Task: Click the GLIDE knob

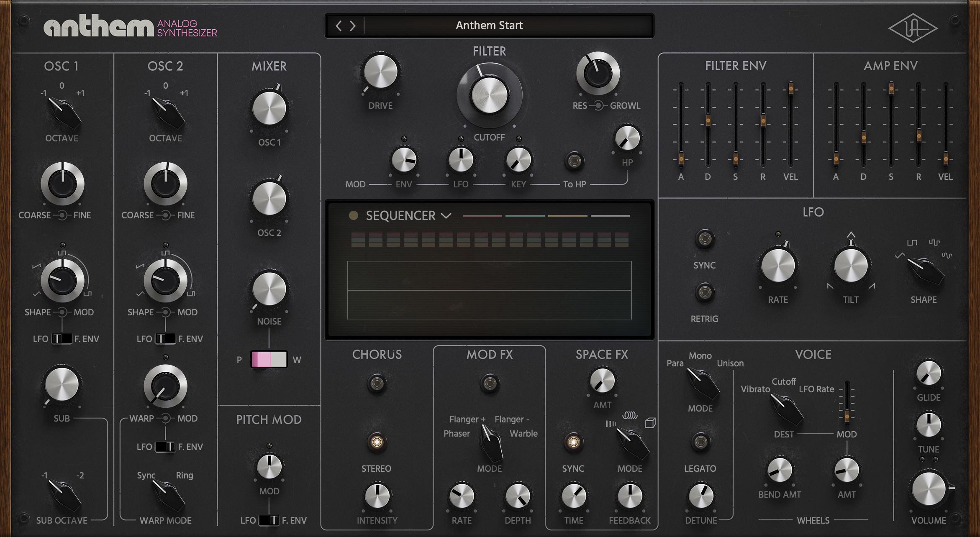Action: [929, 373]
